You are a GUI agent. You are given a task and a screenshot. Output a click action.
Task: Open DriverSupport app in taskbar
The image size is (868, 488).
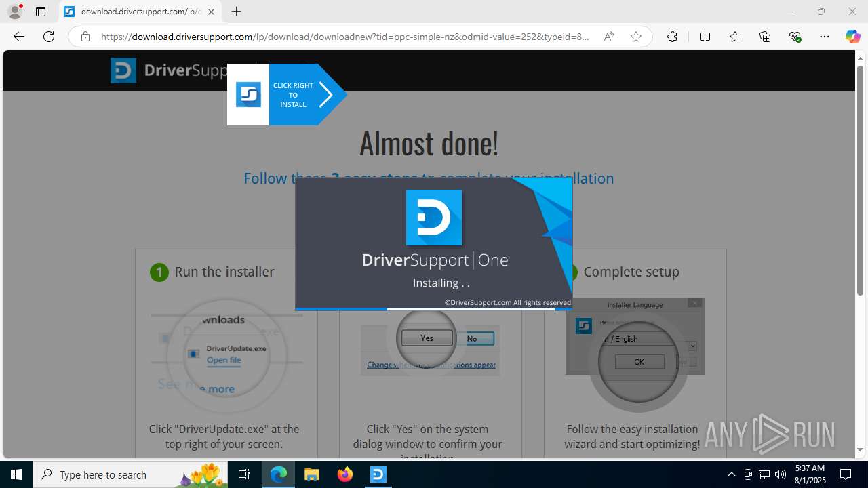(378, 474)
